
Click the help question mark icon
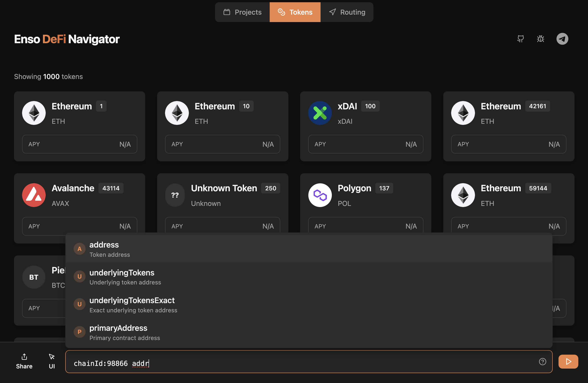click(x=542, y=362)
